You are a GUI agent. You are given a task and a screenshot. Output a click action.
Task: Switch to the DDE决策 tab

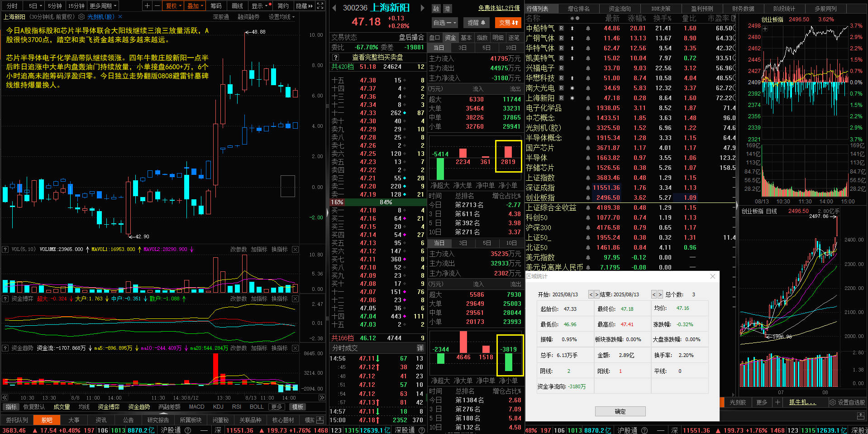click(x=661, y=9)
